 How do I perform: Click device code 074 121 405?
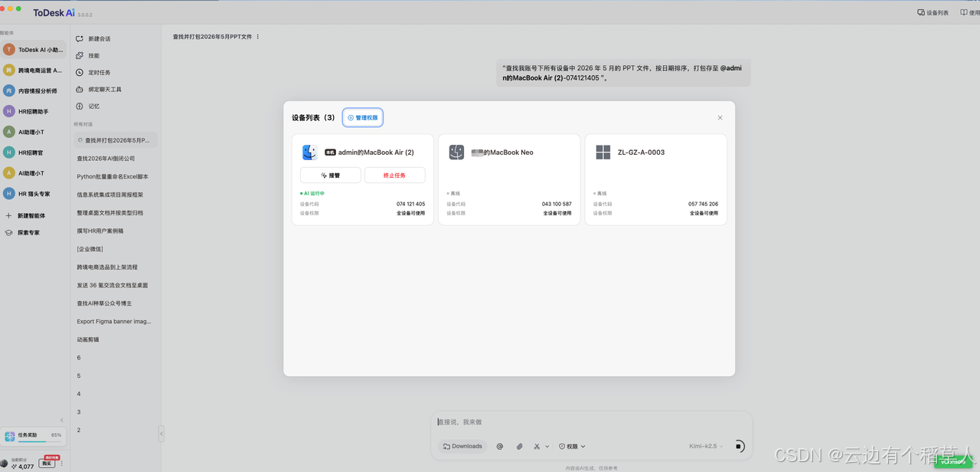point(410,204)
